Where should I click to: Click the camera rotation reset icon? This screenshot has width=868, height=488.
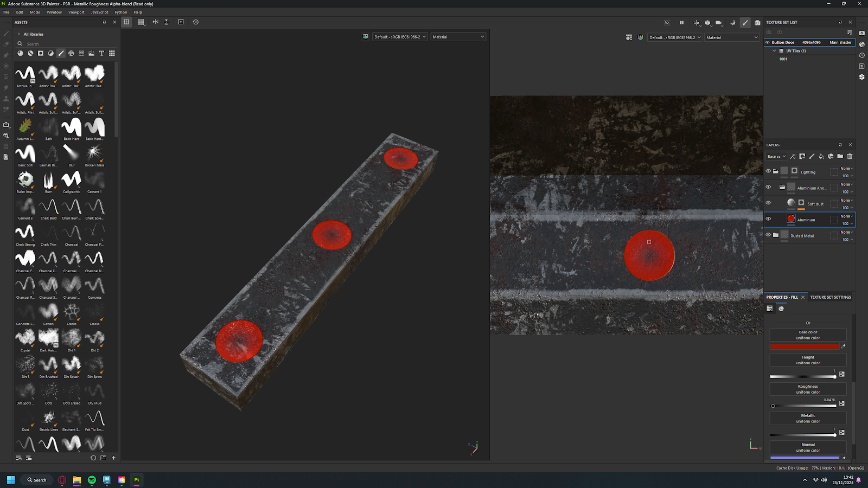(x=196, y=22)
